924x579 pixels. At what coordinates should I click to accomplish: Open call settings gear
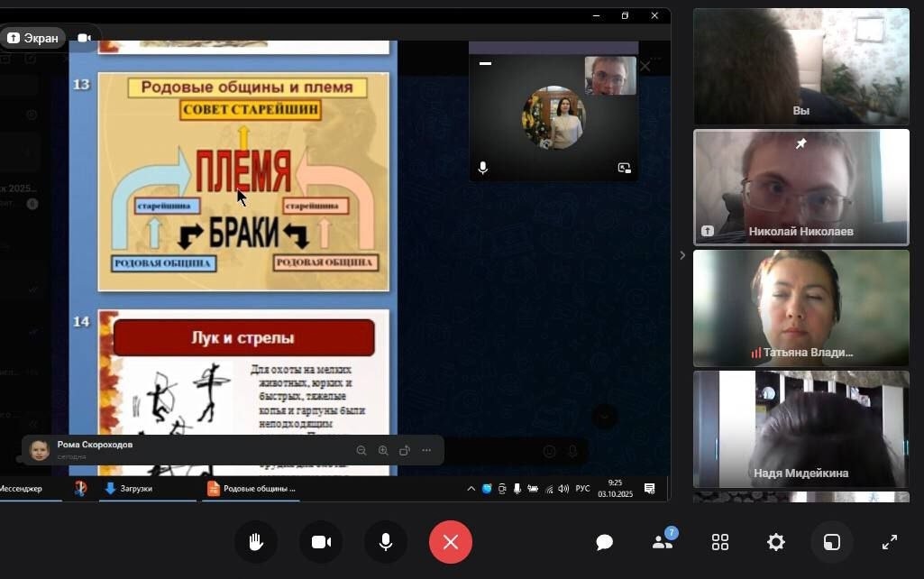tap(775, 542)
